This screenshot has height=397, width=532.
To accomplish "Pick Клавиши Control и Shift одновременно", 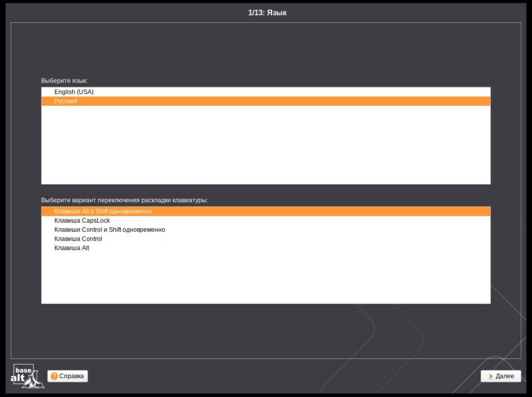I will coord(110,229).
